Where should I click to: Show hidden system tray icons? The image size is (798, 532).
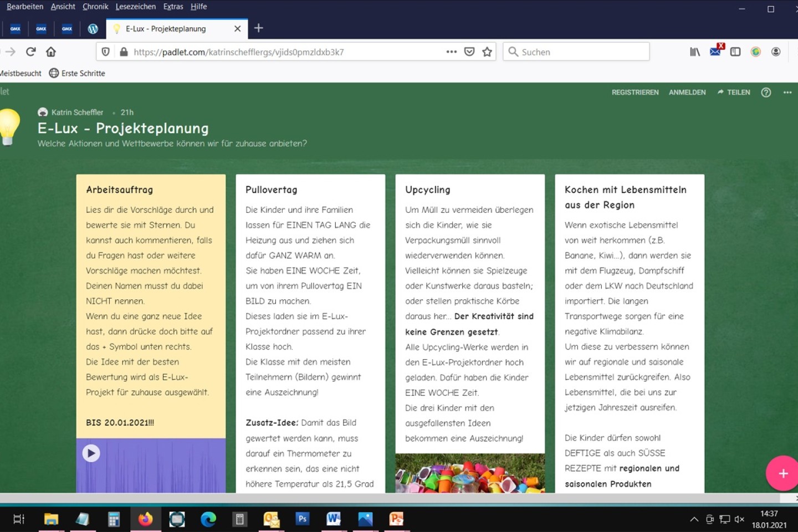pos(694,519)
